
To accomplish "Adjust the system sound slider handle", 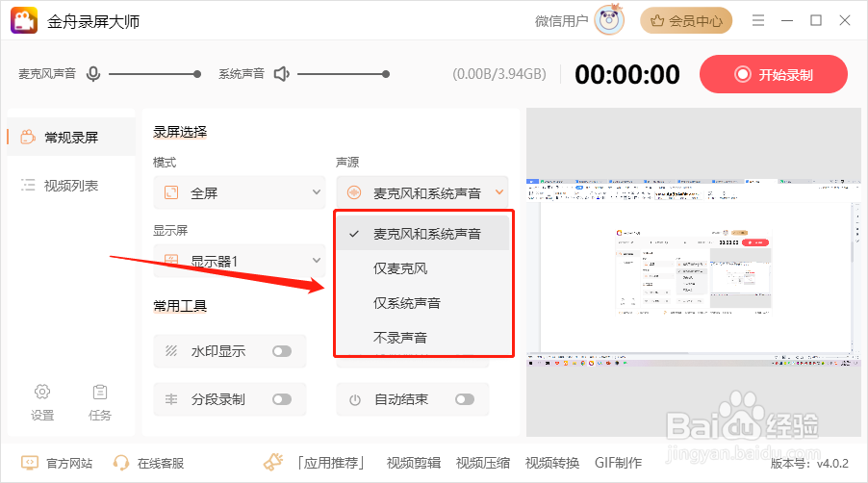I will 386,74.
